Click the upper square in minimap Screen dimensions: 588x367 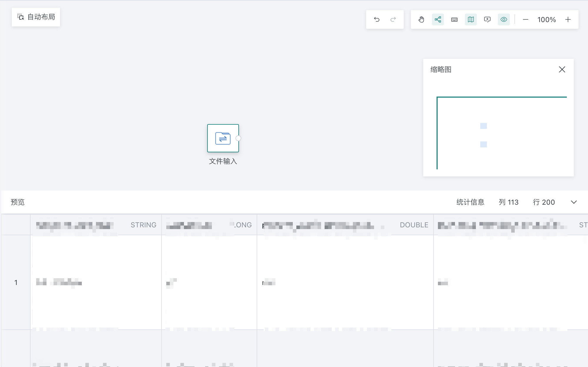point(484,126)
